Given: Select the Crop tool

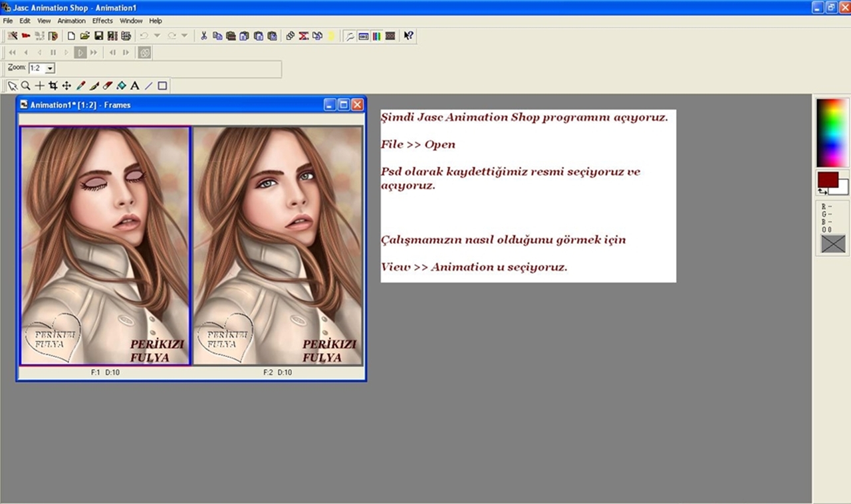Looking at the screenshot, I should tap(53, 86).
